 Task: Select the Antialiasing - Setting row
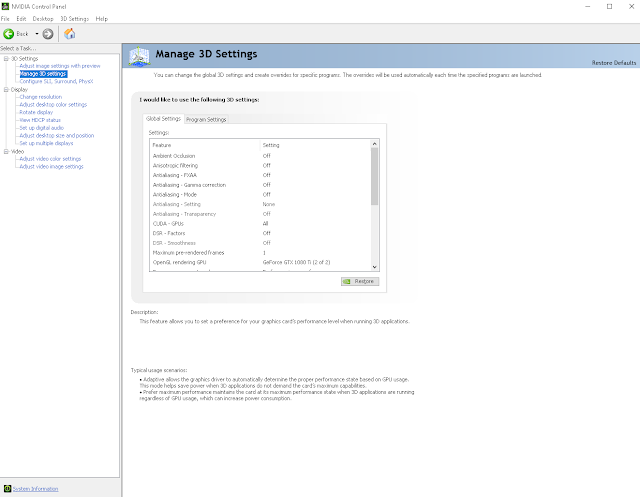pyautogui.click(x=260, y=204)
